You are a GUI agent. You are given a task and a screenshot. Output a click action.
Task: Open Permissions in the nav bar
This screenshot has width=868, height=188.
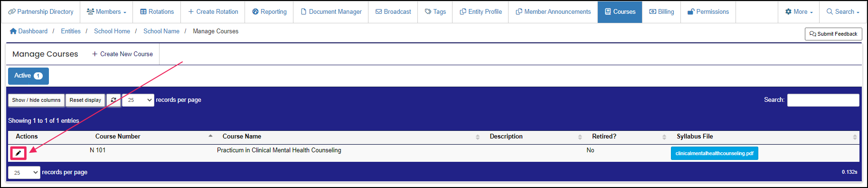point(708,11)
